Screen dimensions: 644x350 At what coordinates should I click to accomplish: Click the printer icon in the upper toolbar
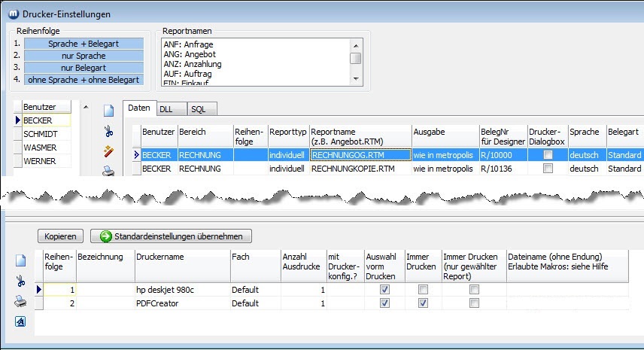[x=108, y=170]
